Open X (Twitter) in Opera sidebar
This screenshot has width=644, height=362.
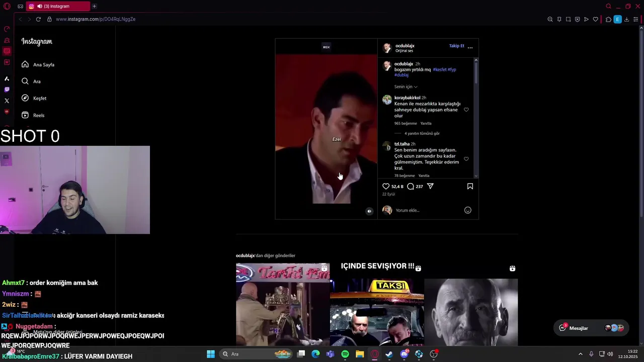click(7, 101)
